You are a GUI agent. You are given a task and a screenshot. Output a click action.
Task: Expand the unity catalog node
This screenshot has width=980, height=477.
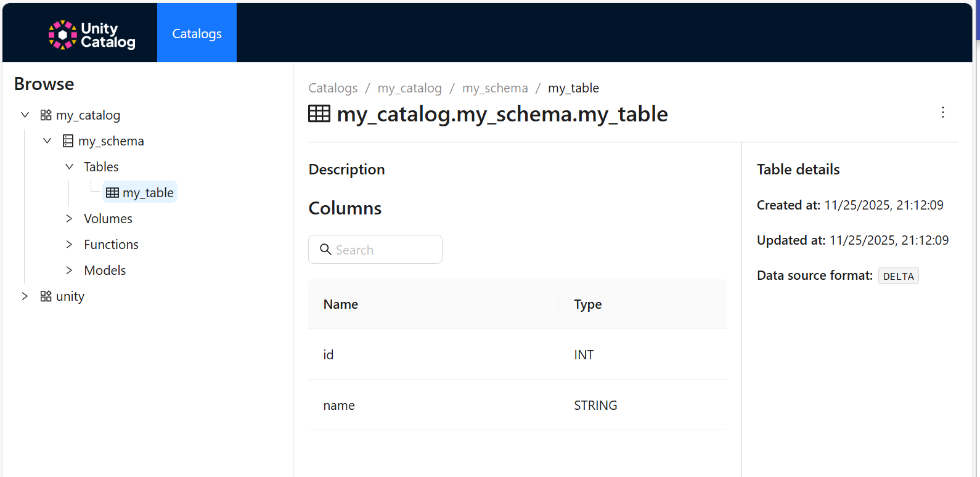point(25,296)
